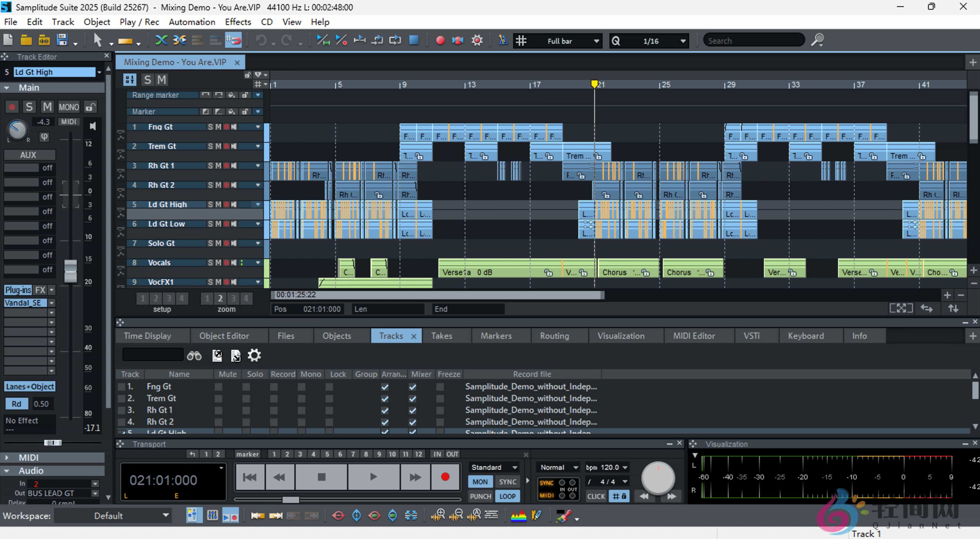Click the binoculars search icon in Tracks panel
This screenshot has height=539, width=980.
coord(194,355)
